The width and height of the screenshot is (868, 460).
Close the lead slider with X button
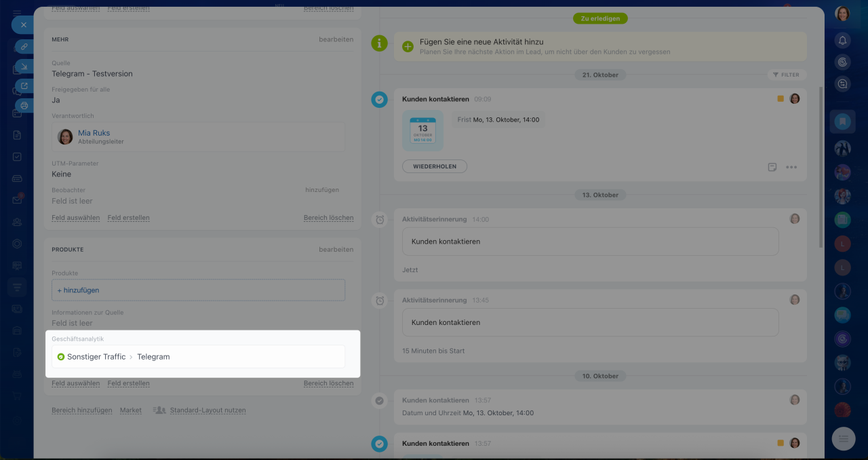point(24,24)
